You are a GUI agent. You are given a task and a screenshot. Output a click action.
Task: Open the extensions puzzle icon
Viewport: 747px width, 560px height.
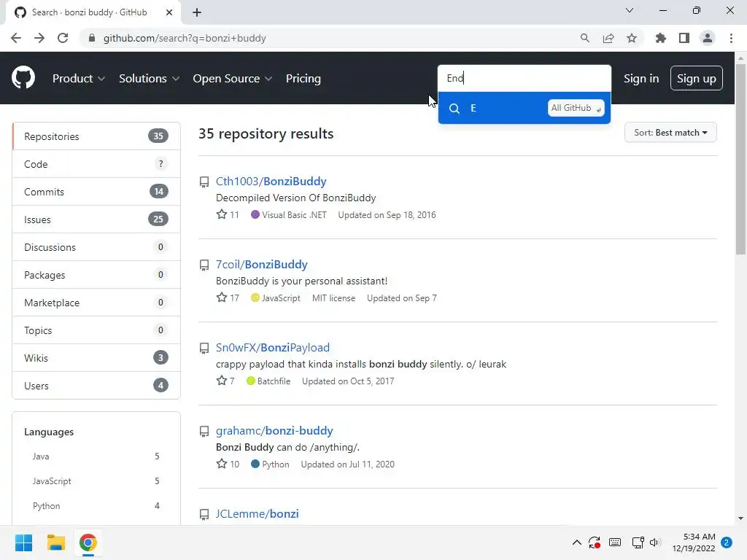click(x=660, y=38)
